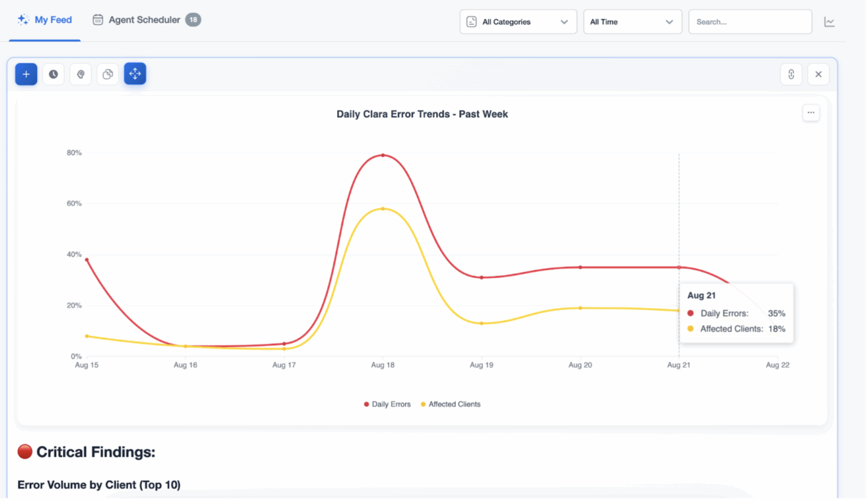This screenshot has height=500, width=868.
Task: Open the chart options ellipsis menu
Action: coord(811,113)
